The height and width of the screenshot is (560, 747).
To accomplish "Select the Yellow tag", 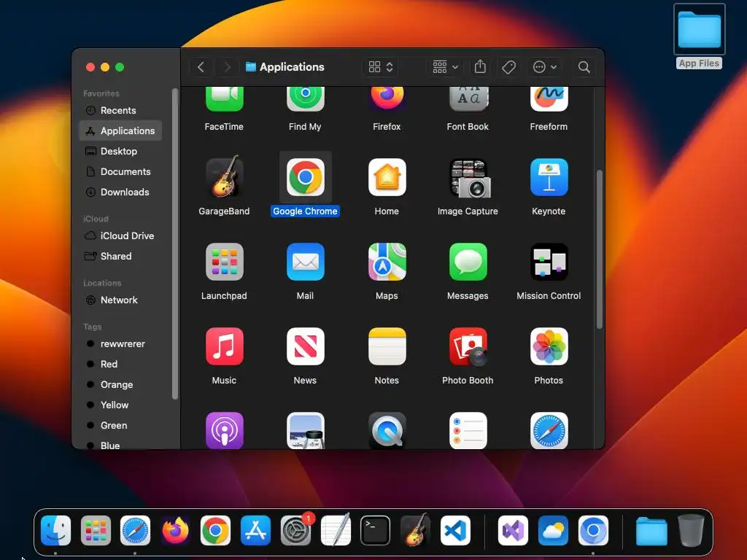I will click(x=120, y=405).
